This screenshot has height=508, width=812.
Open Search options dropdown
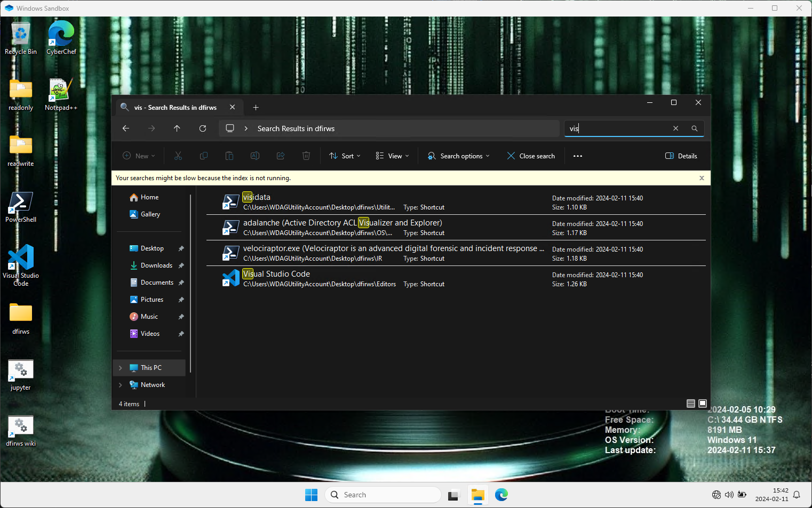coord(459,156)
